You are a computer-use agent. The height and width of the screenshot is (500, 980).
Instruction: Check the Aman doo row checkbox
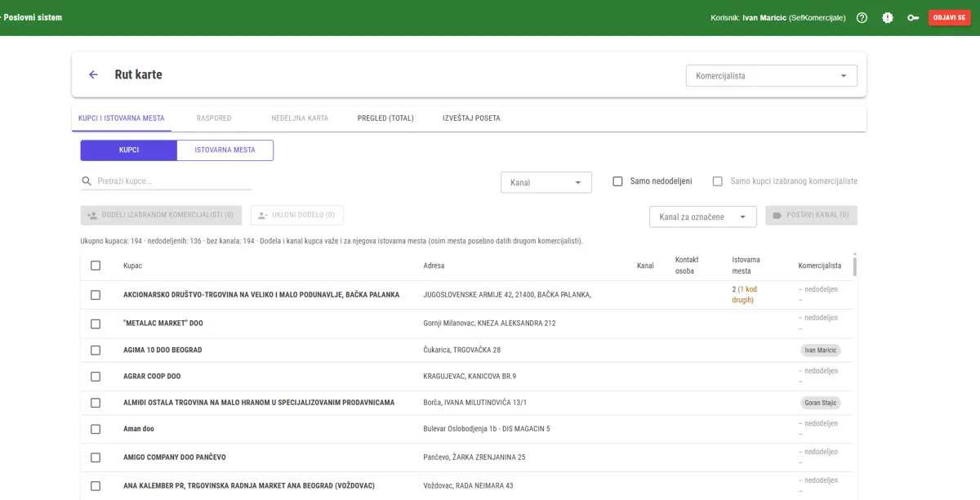coord(96,429)
